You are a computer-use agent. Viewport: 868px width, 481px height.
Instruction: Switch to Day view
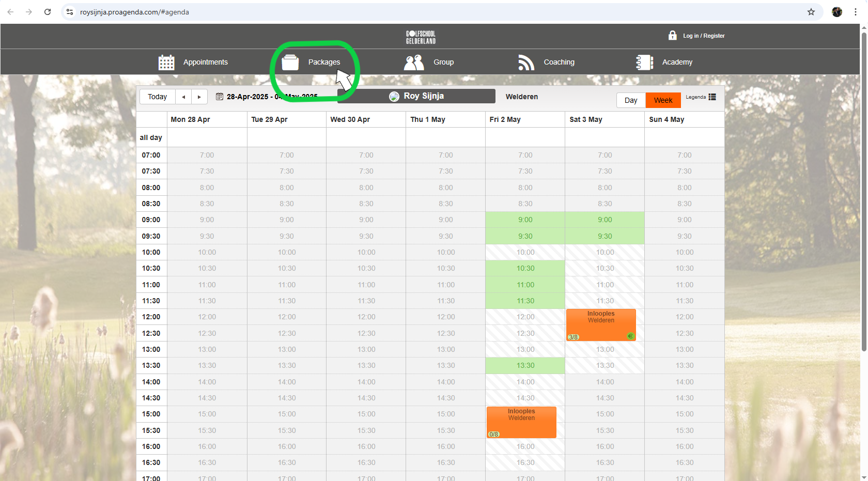coord(631,100)
